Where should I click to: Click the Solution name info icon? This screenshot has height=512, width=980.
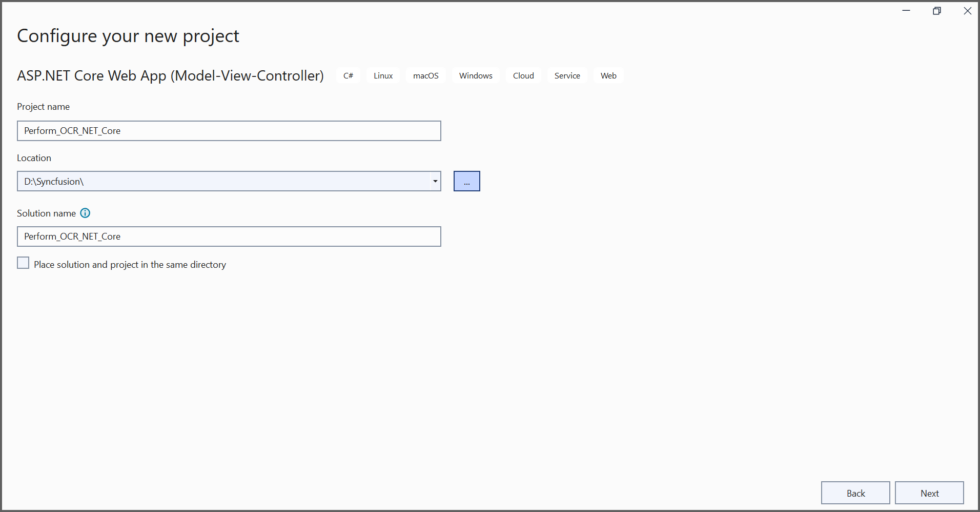tap(86, 213)
